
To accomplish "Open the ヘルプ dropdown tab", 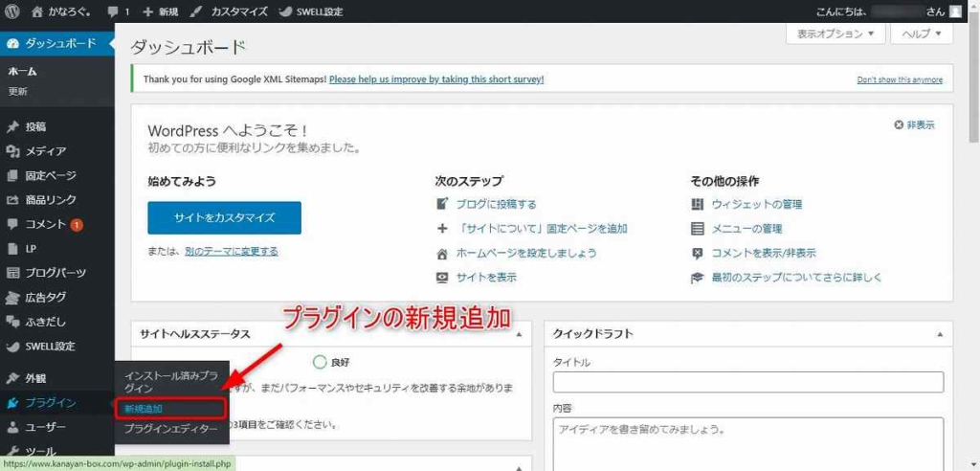I will 921,34.
